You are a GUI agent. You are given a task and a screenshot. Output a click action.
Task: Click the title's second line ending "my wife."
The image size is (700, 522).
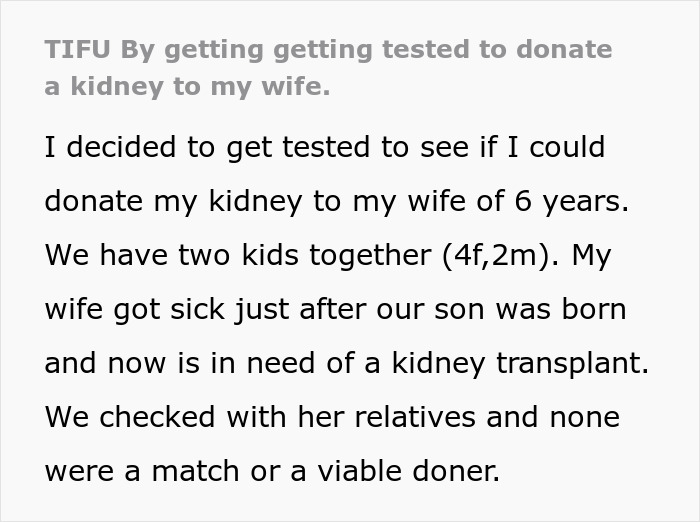186,87
